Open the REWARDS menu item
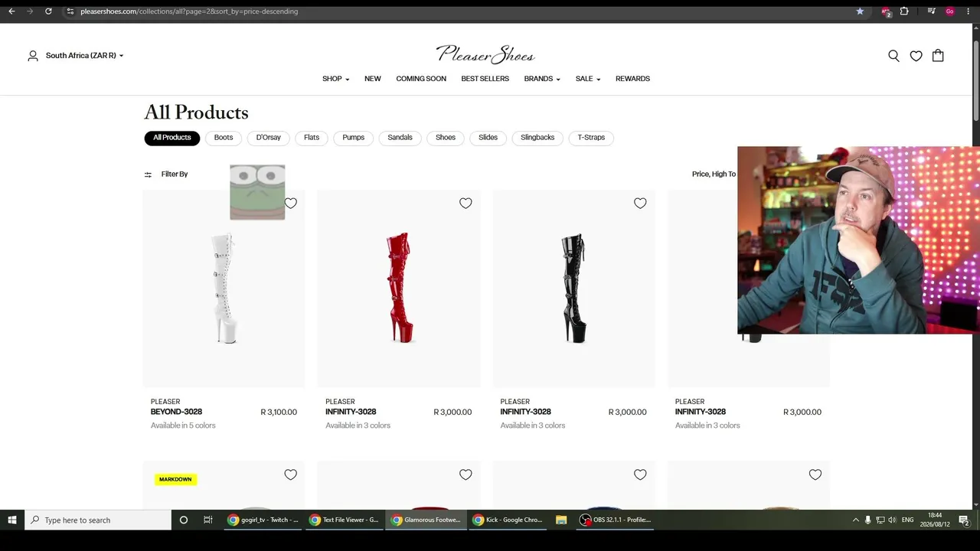 click(632, 79)
